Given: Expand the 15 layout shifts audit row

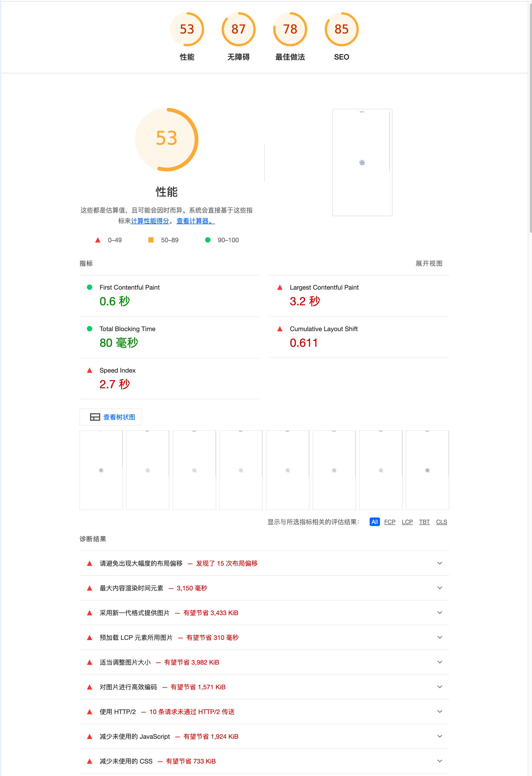Looking at the screenshot, I should [x=440, y=563].
